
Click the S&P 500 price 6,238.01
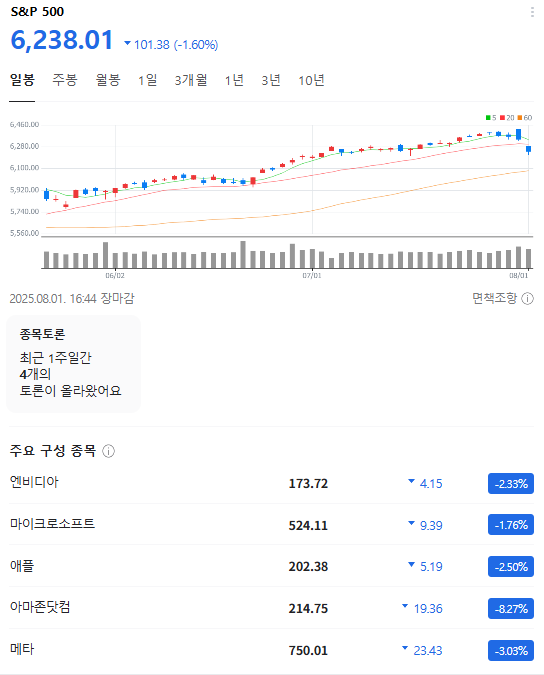point(62,40)
